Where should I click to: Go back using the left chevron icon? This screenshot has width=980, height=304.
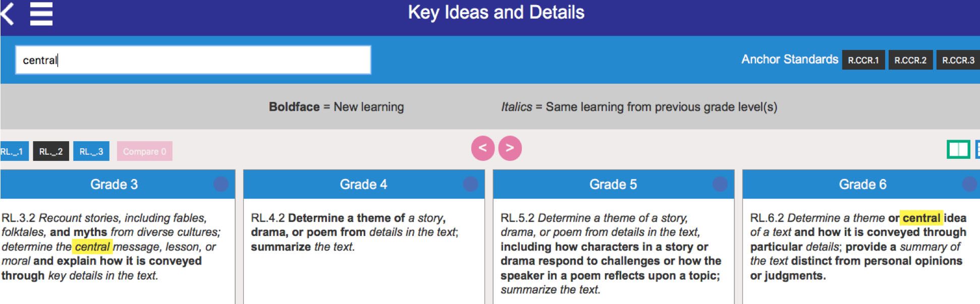coord(7,13)
